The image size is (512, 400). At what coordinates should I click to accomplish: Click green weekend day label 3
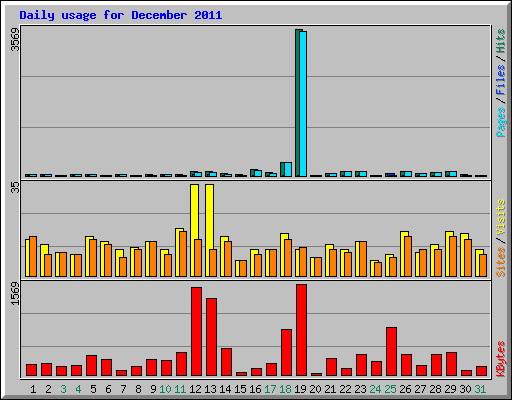(x=63, y=389)
